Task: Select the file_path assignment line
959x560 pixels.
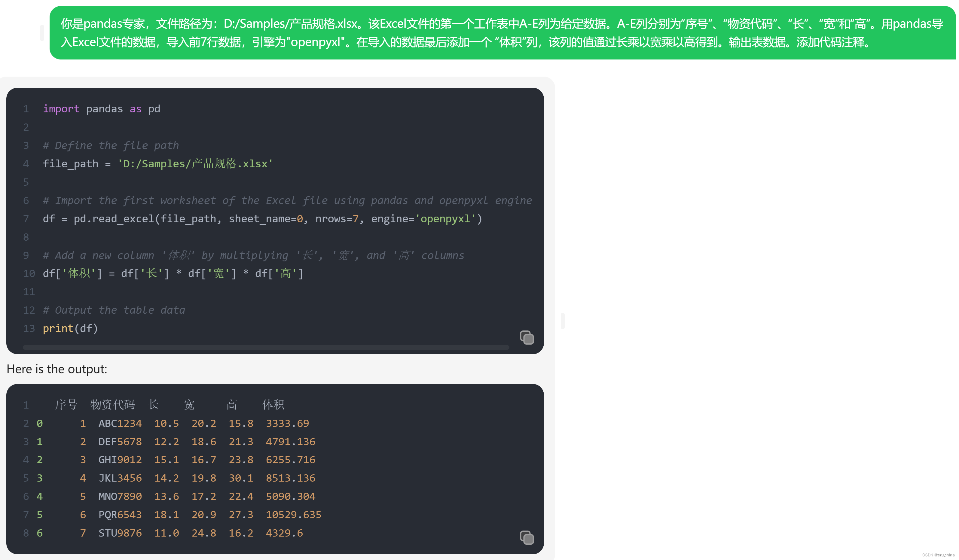Action: [x=157, y=164]
